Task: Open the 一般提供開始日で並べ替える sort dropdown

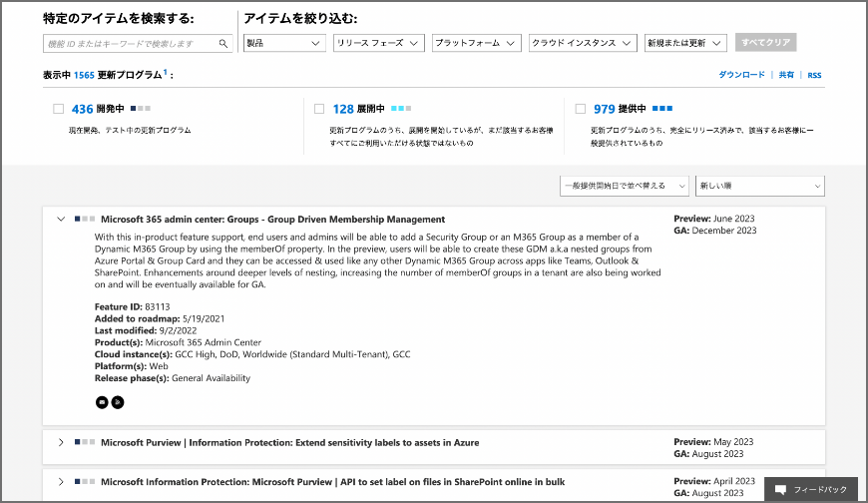Action: pos(625,187)
